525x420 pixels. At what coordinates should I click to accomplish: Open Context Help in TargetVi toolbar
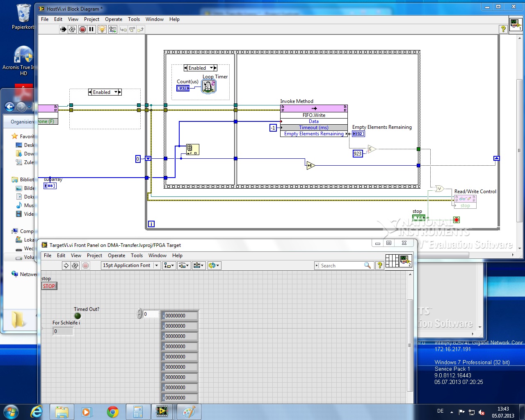[380, 266]
